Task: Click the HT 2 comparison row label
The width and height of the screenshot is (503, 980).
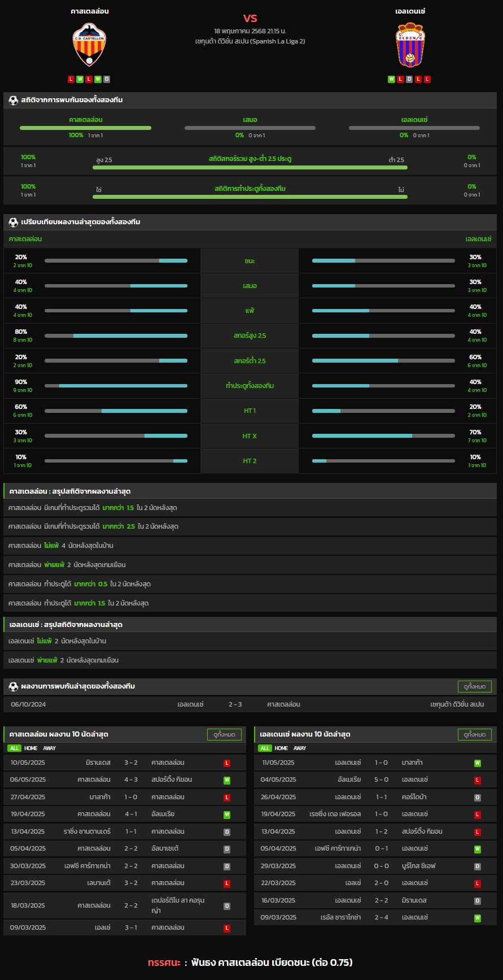Action: (250, 461)
